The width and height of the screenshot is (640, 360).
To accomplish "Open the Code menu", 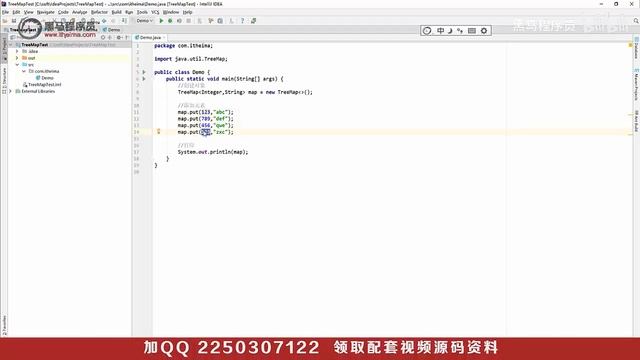I will pos(63,12).
